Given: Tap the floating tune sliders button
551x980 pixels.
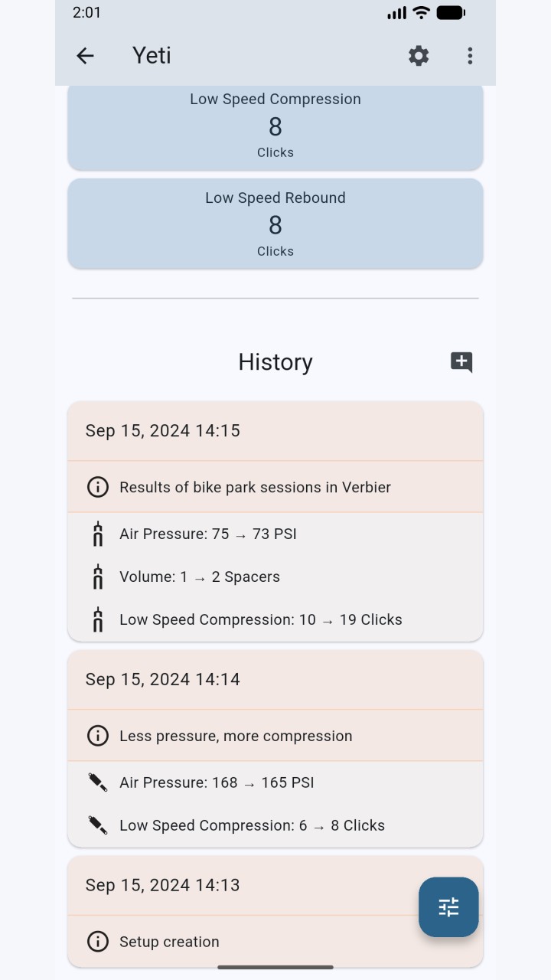Looking at the screenshot, I should click(448, 907).
